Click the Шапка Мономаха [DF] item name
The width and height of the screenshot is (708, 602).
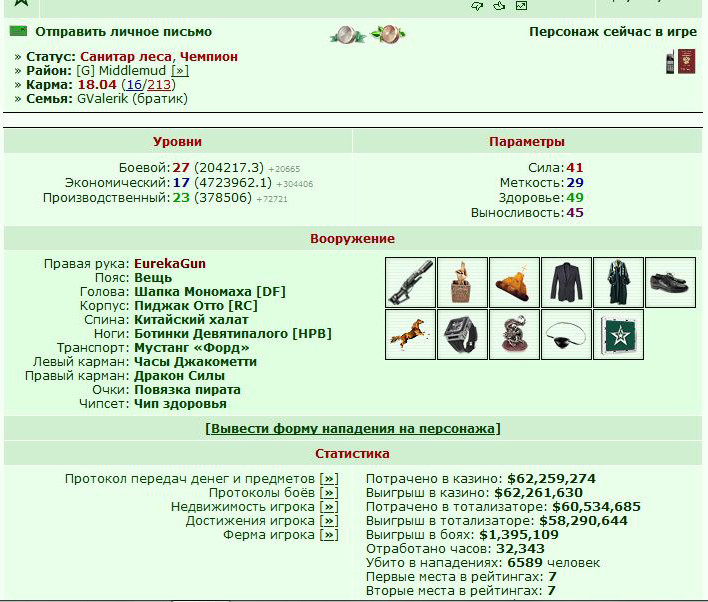click(x=210, y=291)
